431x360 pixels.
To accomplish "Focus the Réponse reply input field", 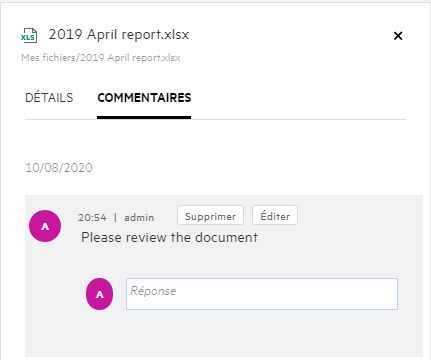I will point(262,294).
